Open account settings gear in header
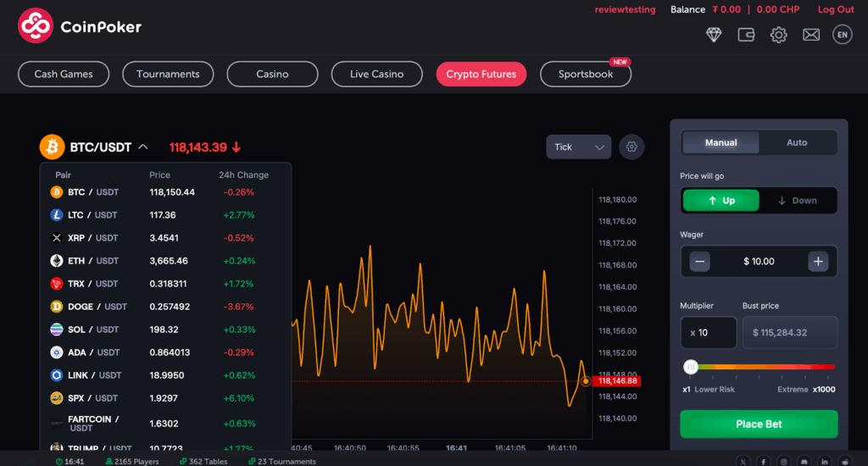This screenshot has width=868, height=466. coord(778,35)
